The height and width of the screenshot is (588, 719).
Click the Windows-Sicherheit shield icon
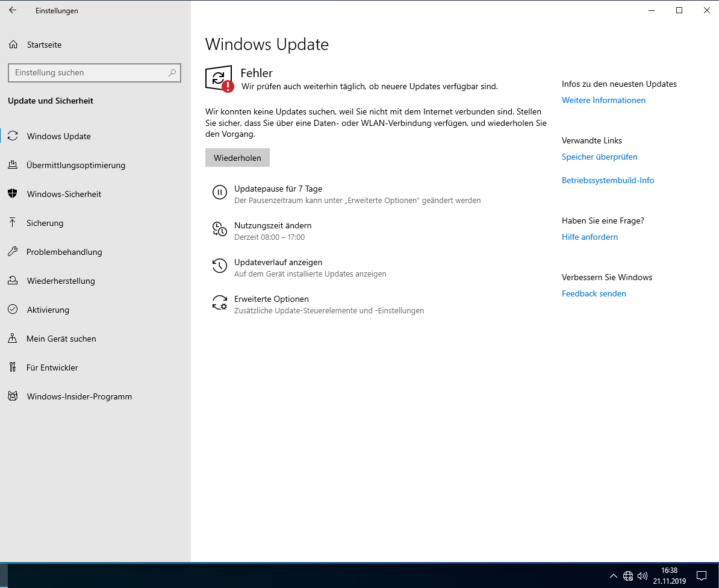13,193
